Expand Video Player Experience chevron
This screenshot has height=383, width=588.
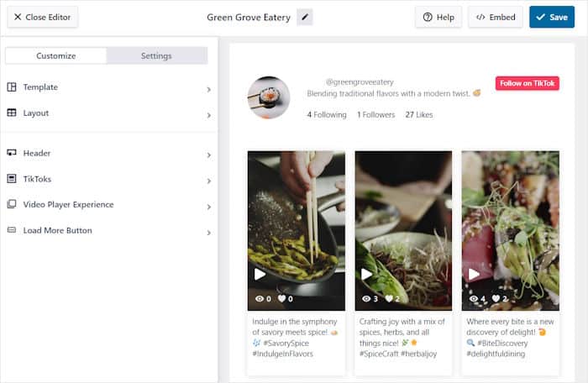(x=209, y=207)
